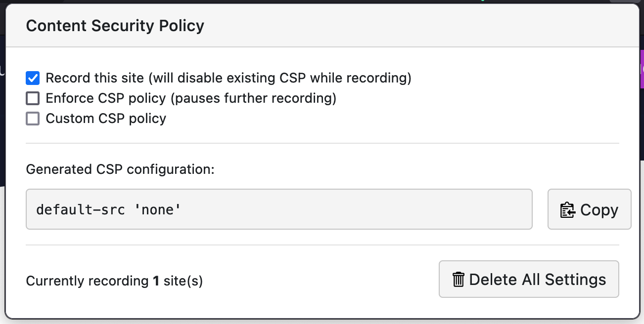Click "will disable existing CSP while recording" note

pos(280,78)
